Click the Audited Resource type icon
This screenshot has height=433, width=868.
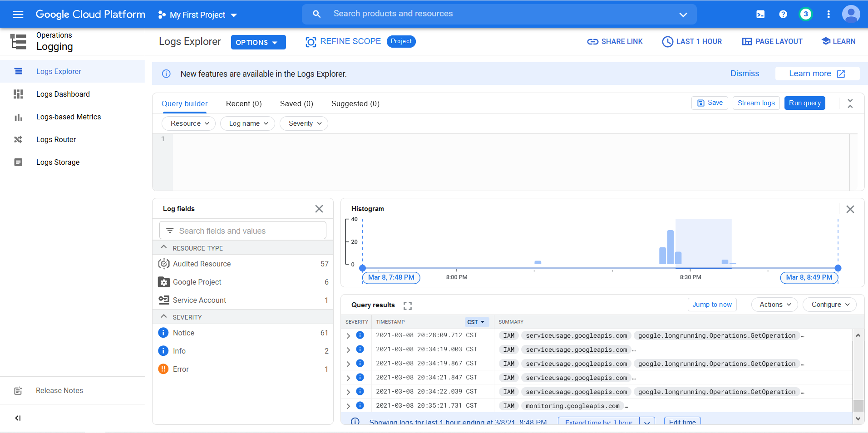(163, 264)
